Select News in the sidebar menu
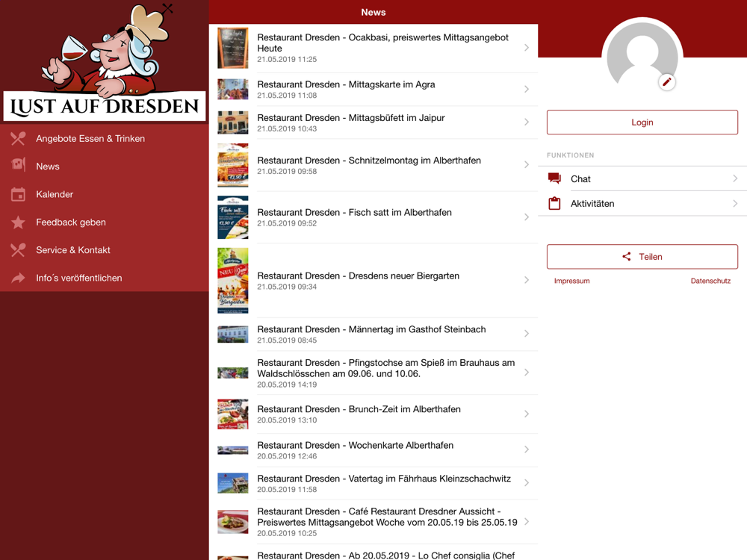The width and height of the screenshot is (747, 560). click(105, 167)
